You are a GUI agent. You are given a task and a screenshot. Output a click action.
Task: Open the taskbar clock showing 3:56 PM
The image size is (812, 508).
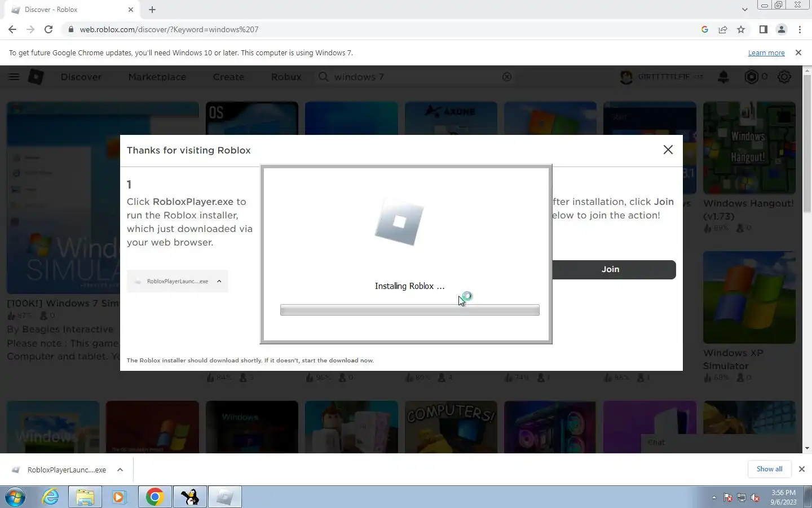783,497
